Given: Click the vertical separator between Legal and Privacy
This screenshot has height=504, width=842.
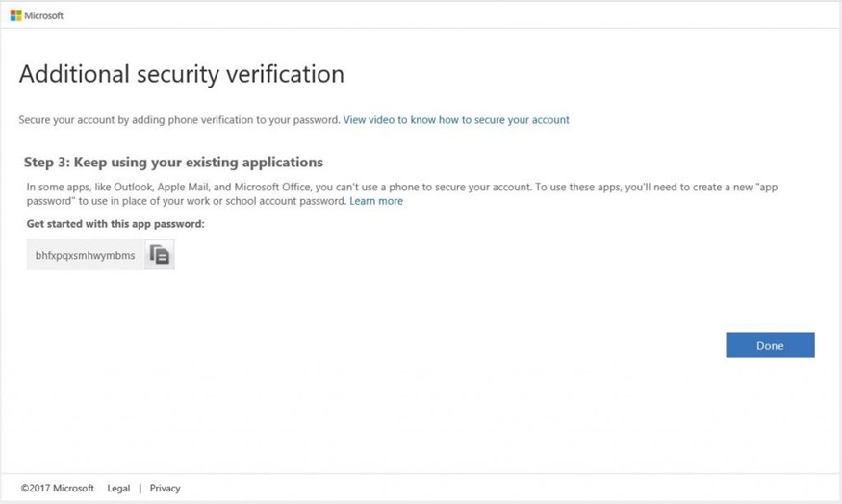Looking at the screenshot, I should tap(140, 488).
